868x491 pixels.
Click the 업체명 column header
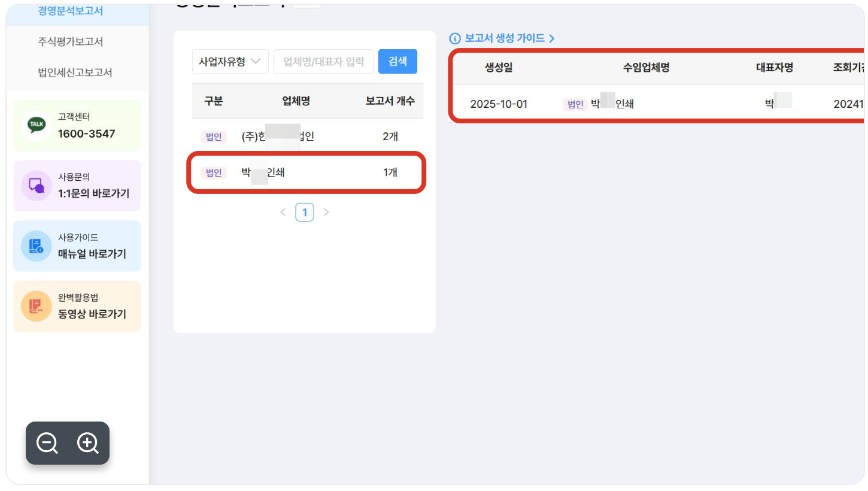tap(296, 101)
